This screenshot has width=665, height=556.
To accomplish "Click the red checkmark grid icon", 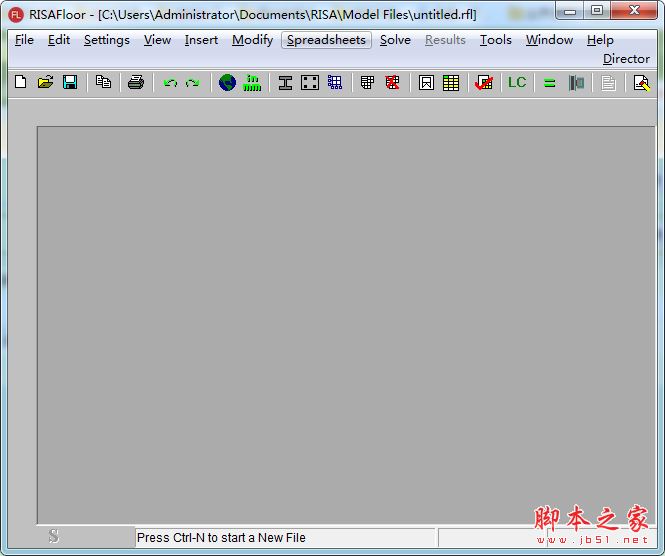I will pos(484,82).
